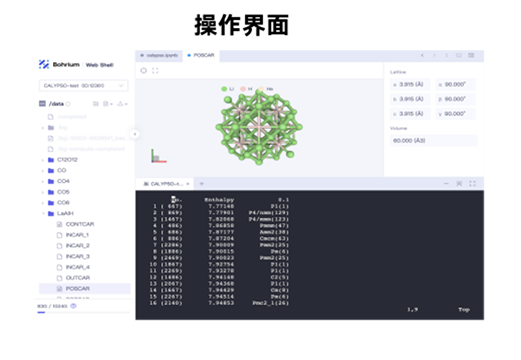This screenshot has height=360, width=521.
Task: Select the POSCAR editor tab
Action: 201,56
